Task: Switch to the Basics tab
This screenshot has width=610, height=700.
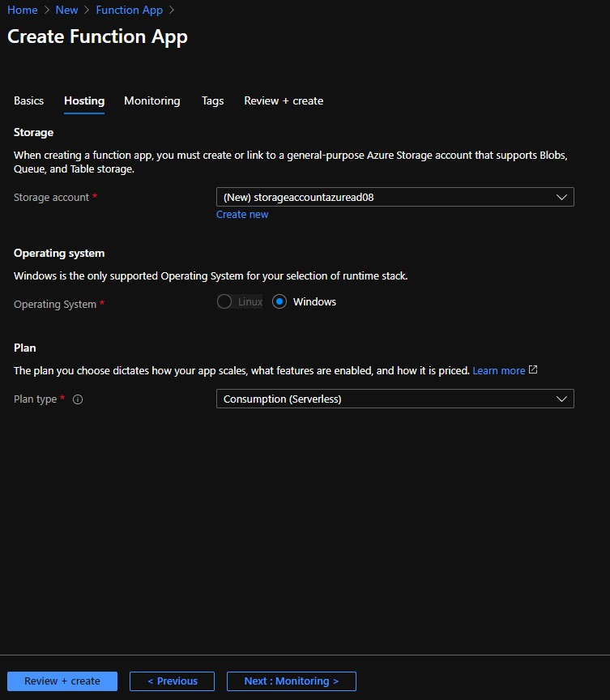Action: (28, 101)
